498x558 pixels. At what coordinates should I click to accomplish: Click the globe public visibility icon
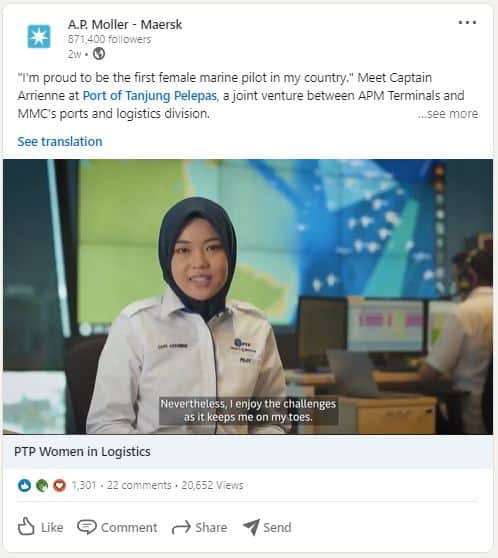[99, 54]
